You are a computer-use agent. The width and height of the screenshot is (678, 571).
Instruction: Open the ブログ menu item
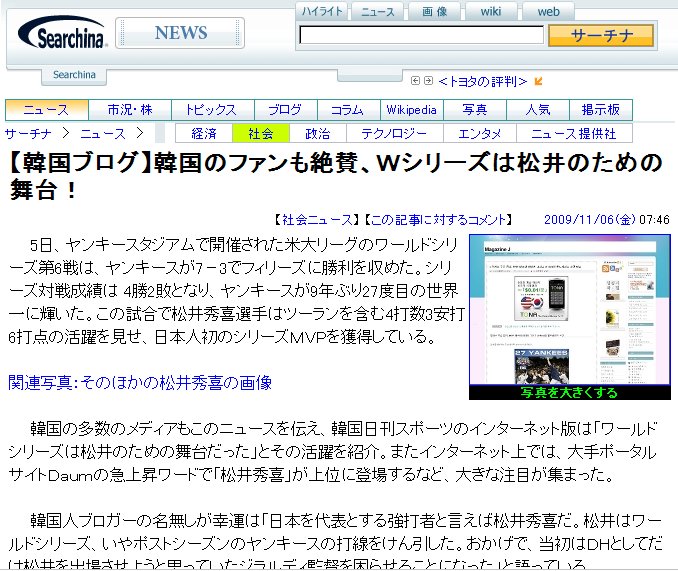pos(286,110)
